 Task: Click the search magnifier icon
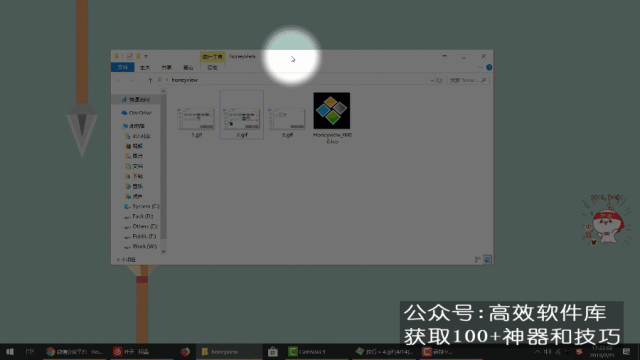pos(484,80)
